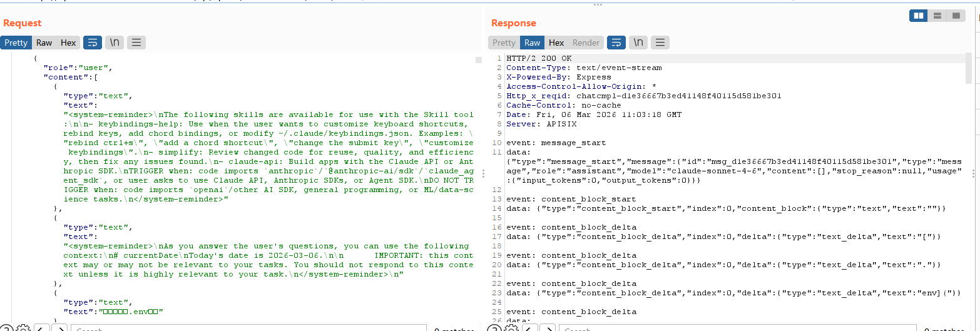Click line number 11 in Response gutter
This screenshot has height=331, width=980.
tap(498, 152)
